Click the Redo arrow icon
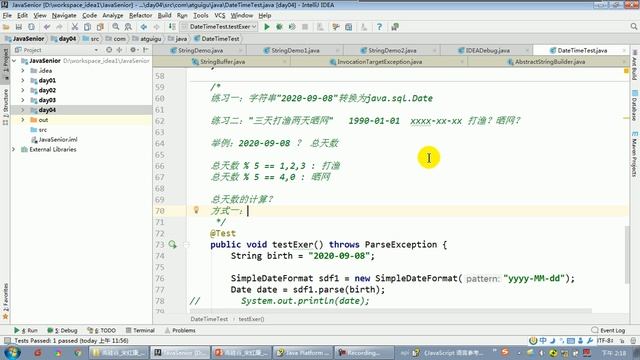This screenshot has height=360, width=640. pos(60,27)
